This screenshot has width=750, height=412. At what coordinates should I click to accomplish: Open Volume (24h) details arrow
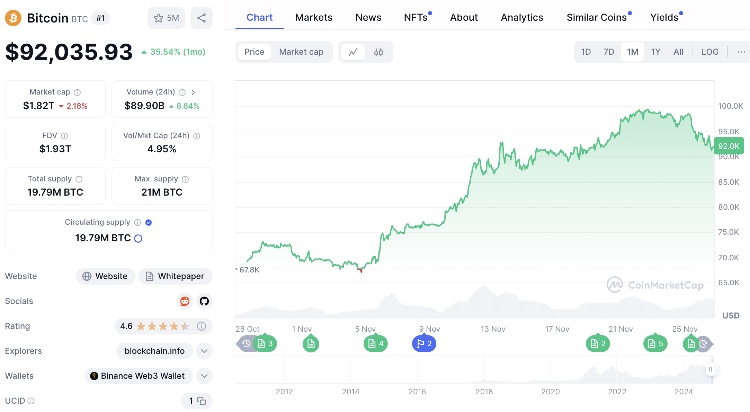click(193, 92)
